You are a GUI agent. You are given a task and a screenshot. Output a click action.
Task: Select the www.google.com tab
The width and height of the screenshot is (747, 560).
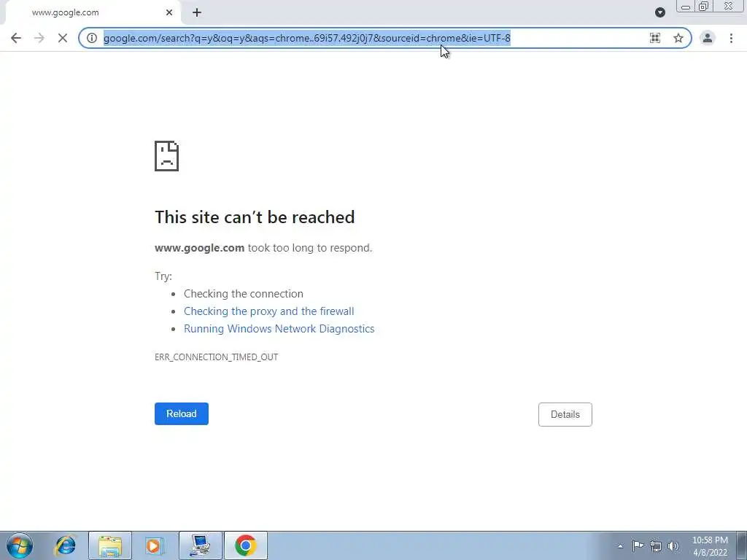[93, 13]
